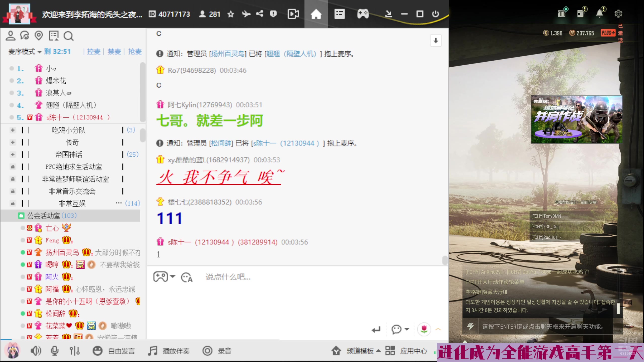
Task: Click the home navigation icon
Action: point(316,14)
